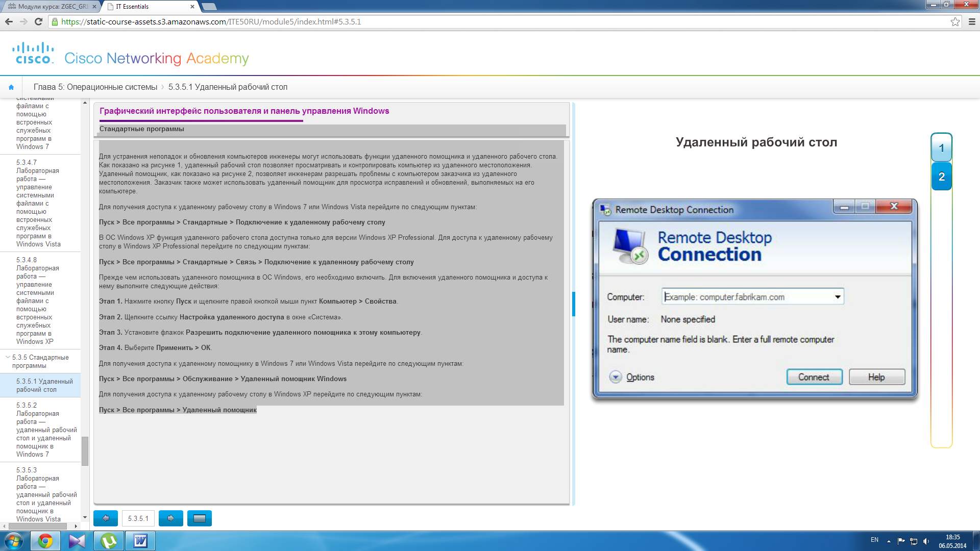This screenshot has height=551, width=980.
Task: Go to previous page with left arrow button
Action: [x=106, y=518]
